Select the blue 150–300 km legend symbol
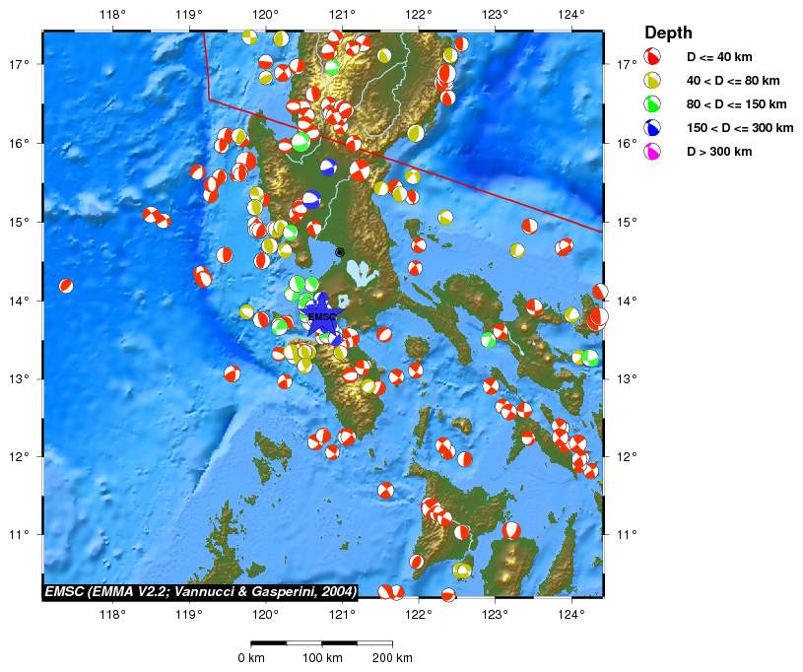 pyautogui.click(x=651, y=127)
